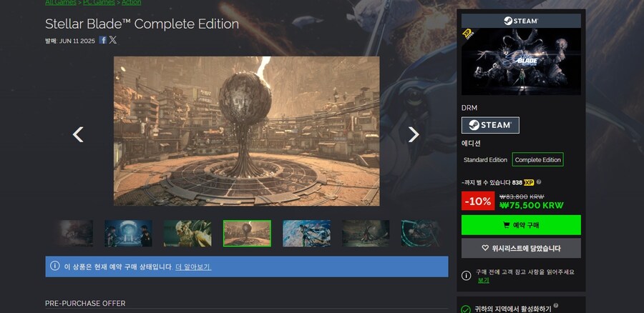Advance to the next screenshot with right arrow
The image size is (644, 313).
click(x=414, y=134)
